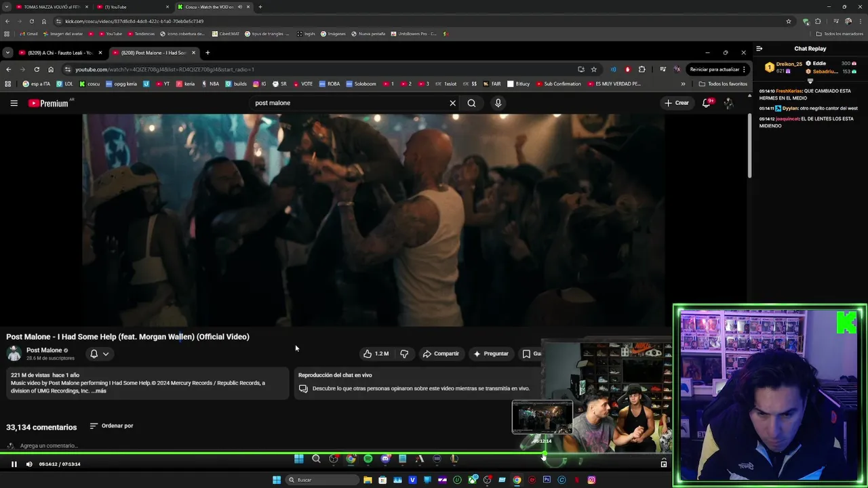
Task: Go to the home page in inner Chrome
Action: click(x=51, y=69)
